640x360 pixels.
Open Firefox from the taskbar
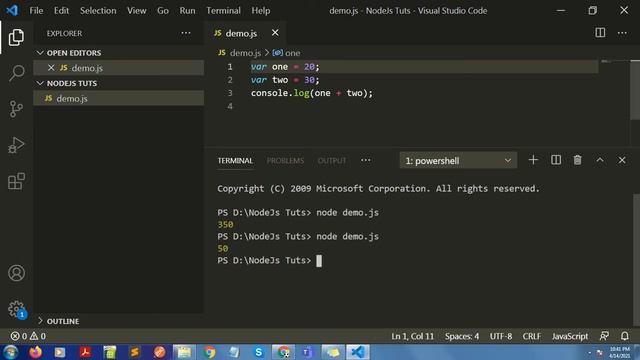(x=36, y=352)
